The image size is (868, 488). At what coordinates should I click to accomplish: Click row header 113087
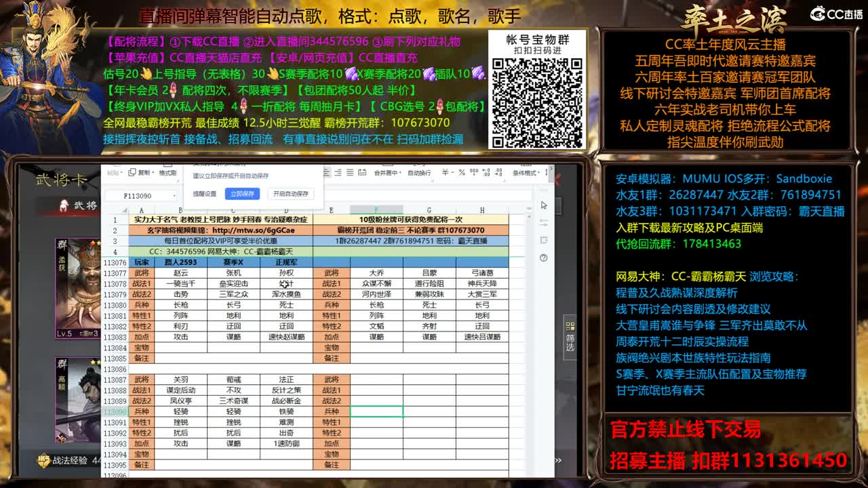(x=115, y=380)
